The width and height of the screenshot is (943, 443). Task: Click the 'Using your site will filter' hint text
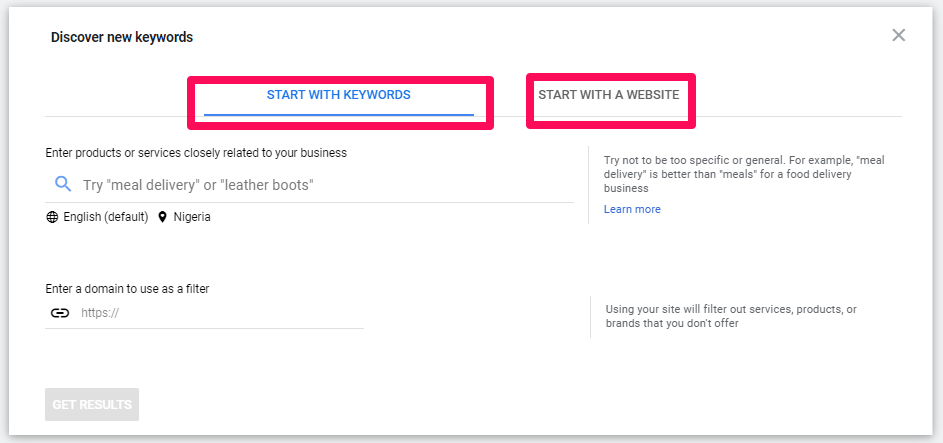coord(731,316)
